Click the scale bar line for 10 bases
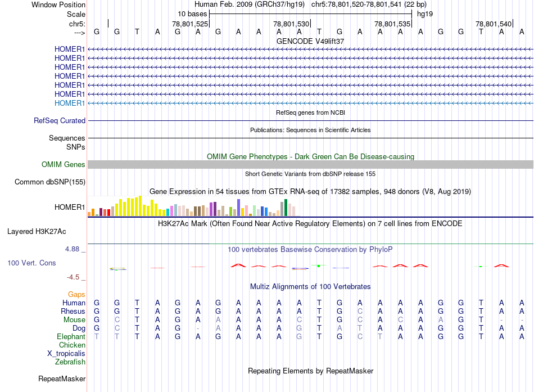Viewport: 534px width, 392px height. tap(311, 14)
